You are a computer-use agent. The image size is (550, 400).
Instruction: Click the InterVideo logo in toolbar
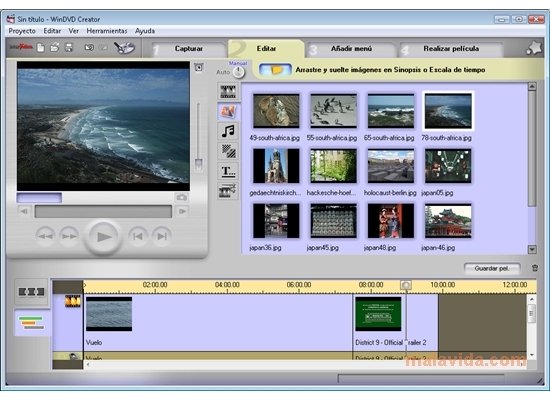[x=21, y=47]
